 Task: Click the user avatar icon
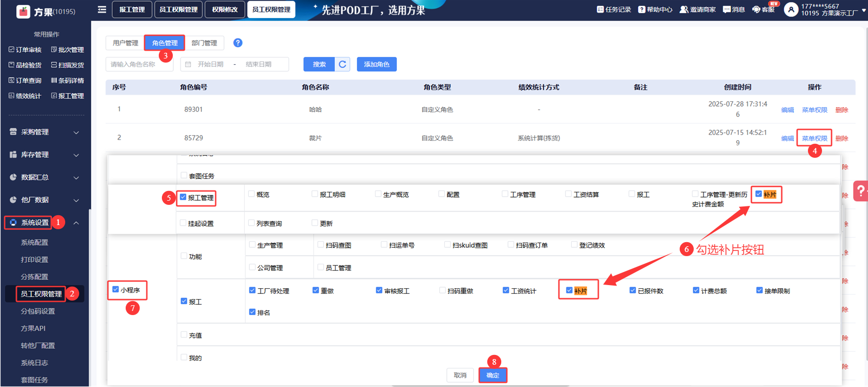(x=791, y=9)
